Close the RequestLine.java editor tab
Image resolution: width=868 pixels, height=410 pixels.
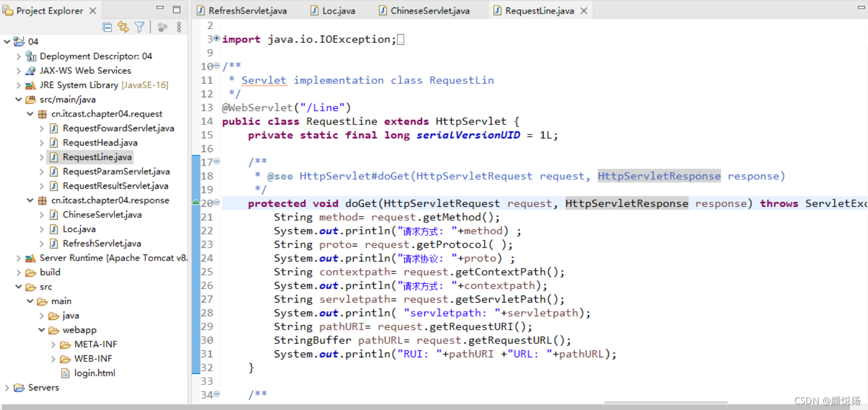tap(584, 11)
